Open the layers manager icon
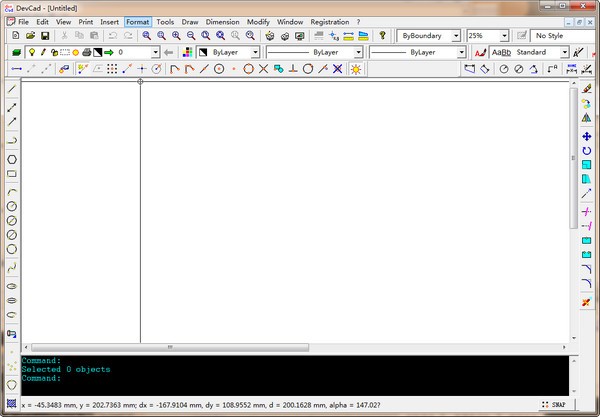The height and width of the screenshot is (417, 600). pos(16,52)
